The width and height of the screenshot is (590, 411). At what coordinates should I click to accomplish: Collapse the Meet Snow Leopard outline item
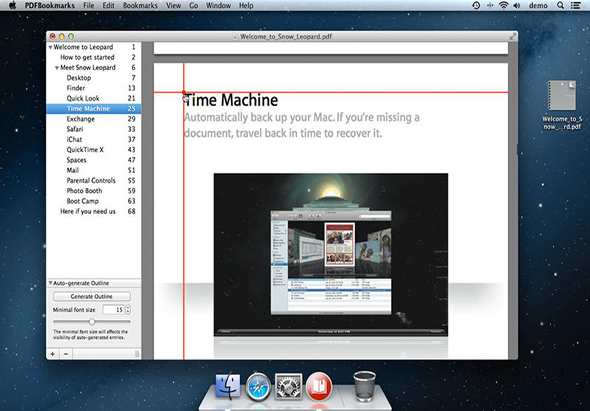tap(57, 68)
